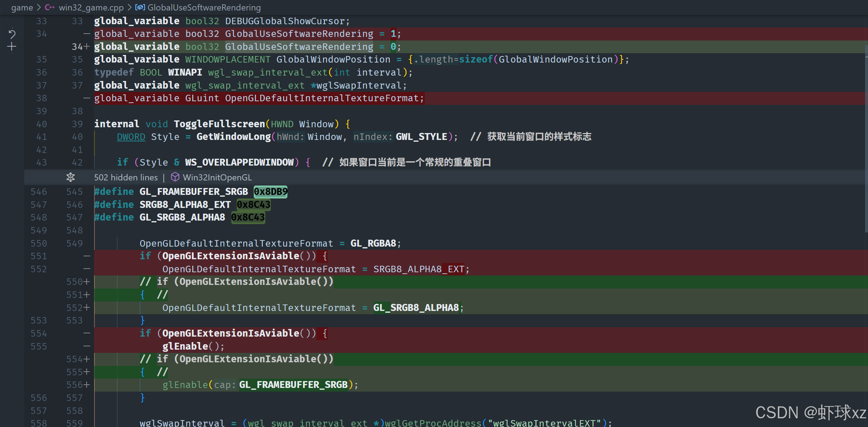The image size is (868, 427).
Task: Click the unfold hidden lines icon
Action: pyautogui.click(x=70, y=177)
